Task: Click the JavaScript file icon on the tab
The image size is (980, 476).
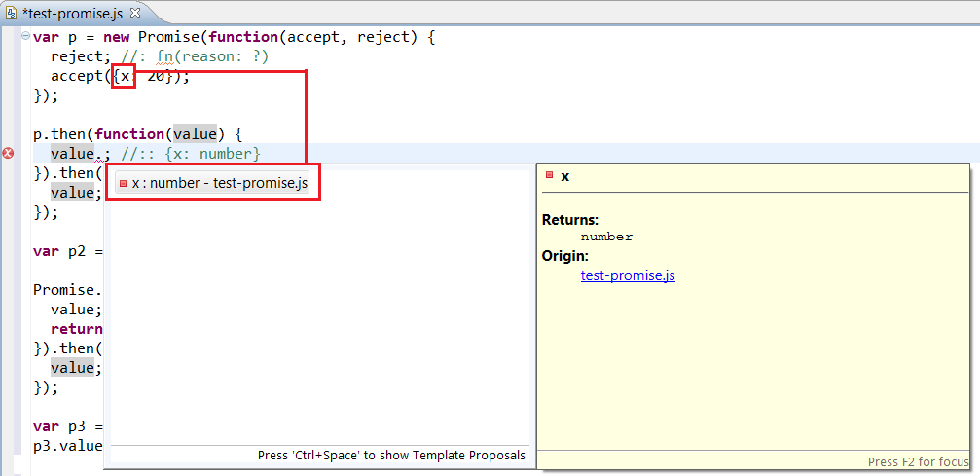Action: coord(12,13)
